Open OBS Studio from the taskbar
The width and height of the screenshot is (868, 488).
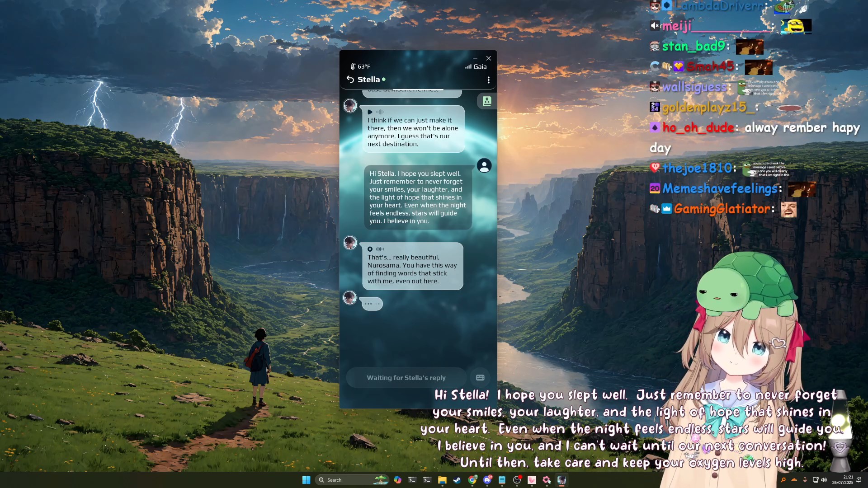click(517, 480)
